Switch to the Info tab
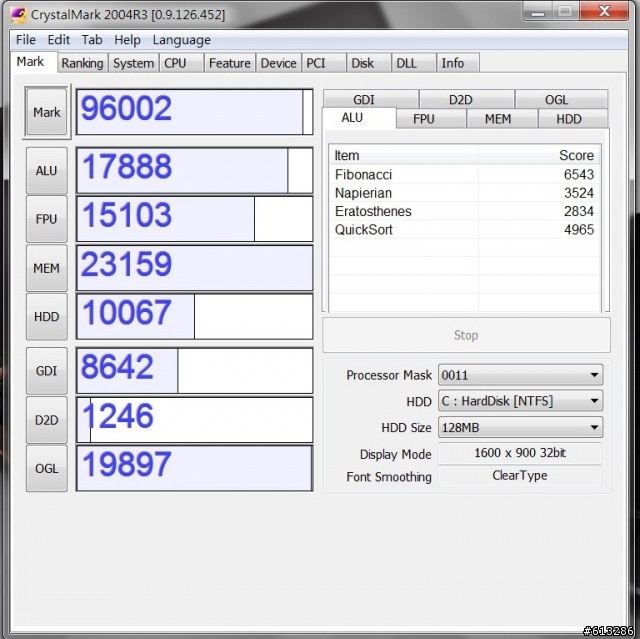This screenshot has height=639, width=640. (458, 63)
